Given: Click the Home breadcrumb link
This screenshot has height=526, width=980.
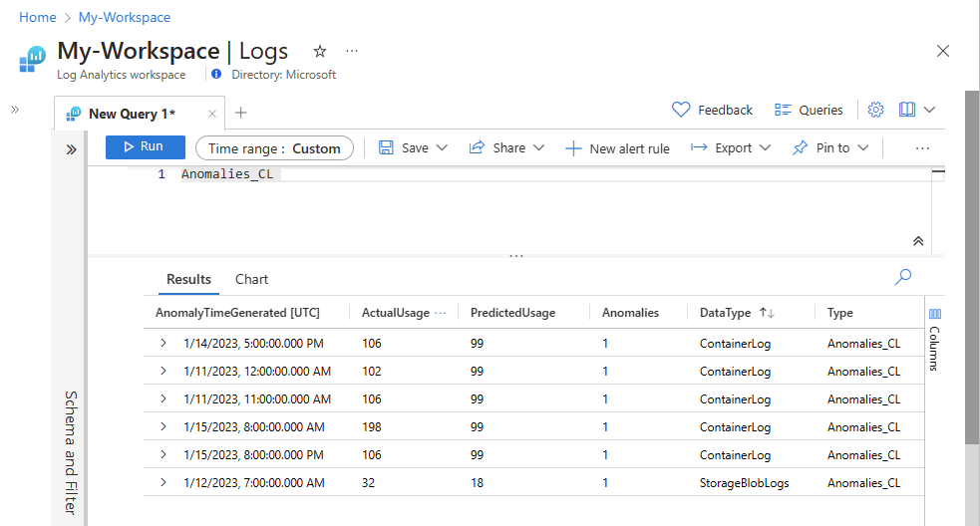Looking at the screenshot, I should pyautogui.click(x=38, y=17).
